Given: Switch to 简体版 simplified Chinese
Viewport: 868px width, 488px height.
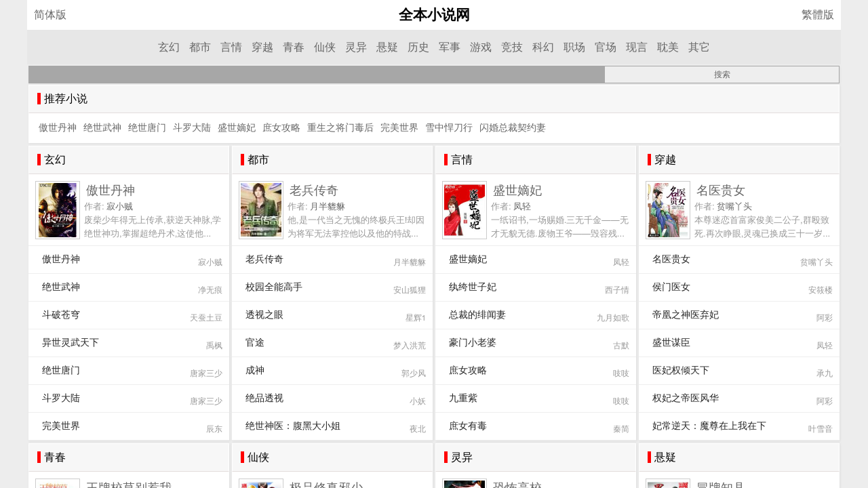Looking at the screenshot, I should coord(50,15).
